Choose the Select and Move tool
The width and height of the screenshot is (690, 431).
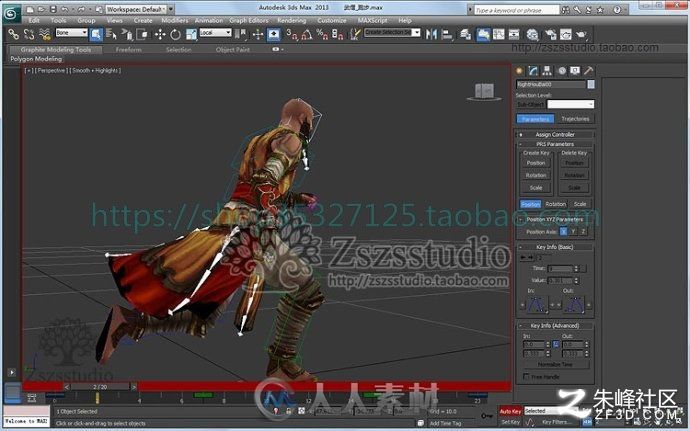160,34
